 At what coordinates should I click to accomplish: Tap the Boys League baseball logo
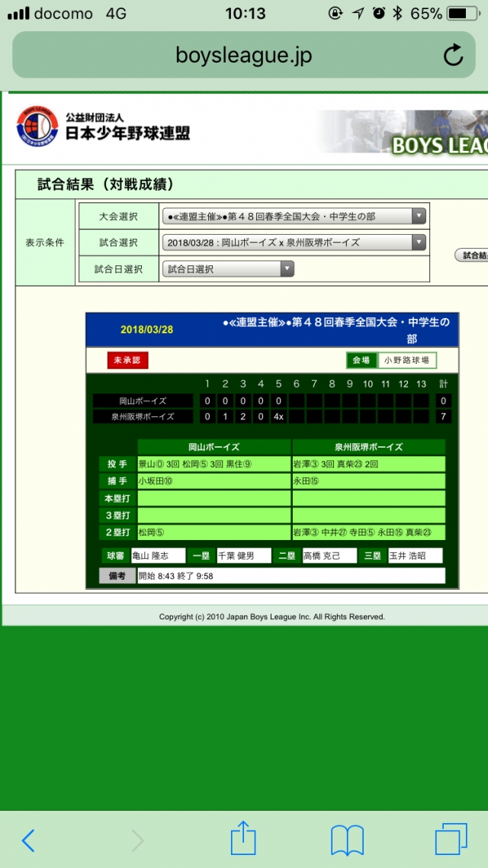point(37,127)
